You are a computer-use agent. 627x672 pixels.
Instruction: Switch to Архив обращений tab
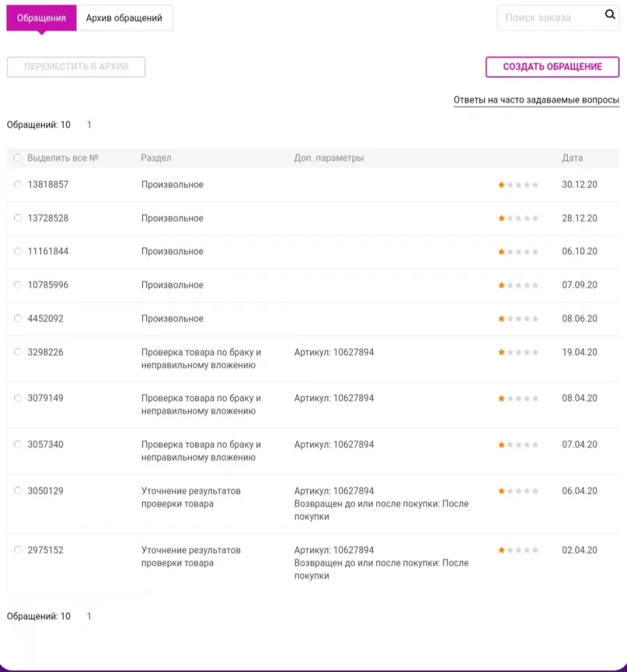click(124, 18)
